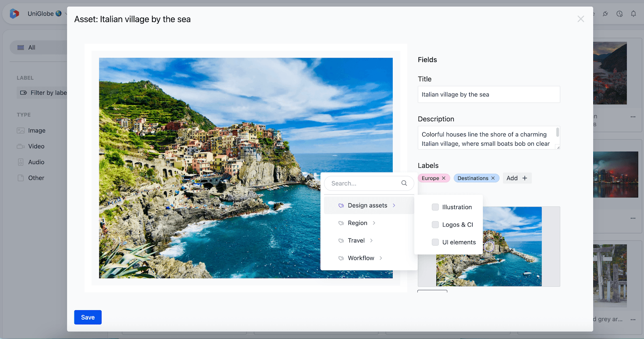Click the search magnifier in the label picker
644x339 pixels.
pos(404,183)
